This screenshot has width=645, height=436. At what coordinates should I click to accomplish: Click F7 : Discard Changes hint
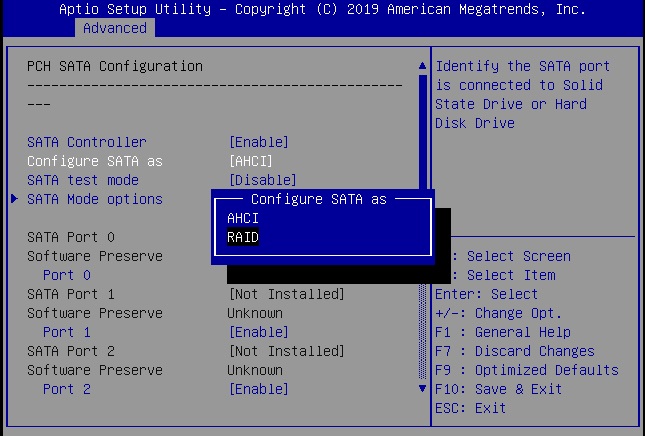click(515, 351)
